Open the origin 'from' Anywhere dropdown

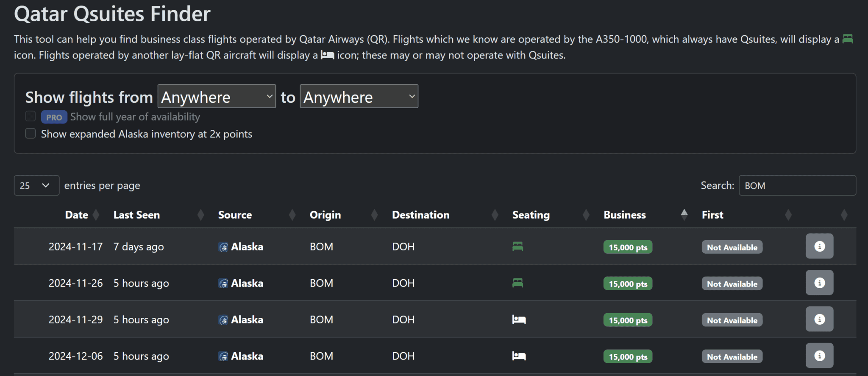click(x=217, y=97)
